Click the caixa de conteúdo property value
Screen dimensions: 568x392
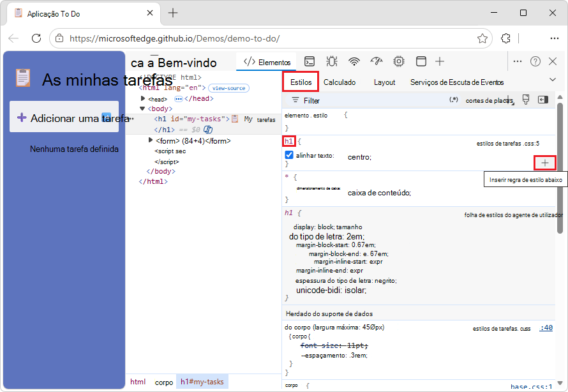click(379, 193)
